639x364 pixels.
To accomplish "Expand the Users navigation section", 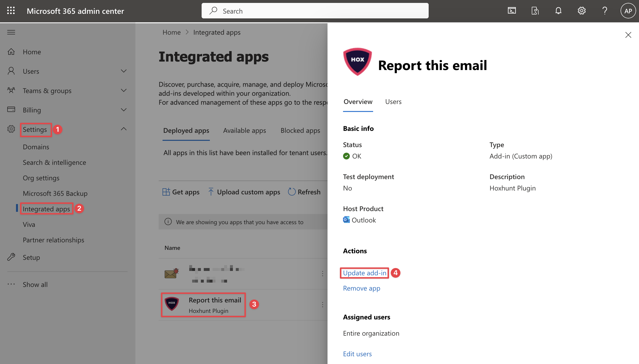I will click(123, 71).
